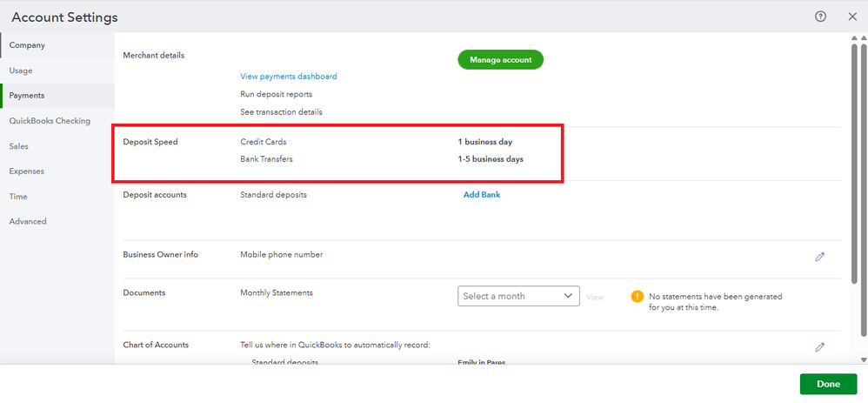
Task: Click the No statements have been generated message
Action: [715, 302]
